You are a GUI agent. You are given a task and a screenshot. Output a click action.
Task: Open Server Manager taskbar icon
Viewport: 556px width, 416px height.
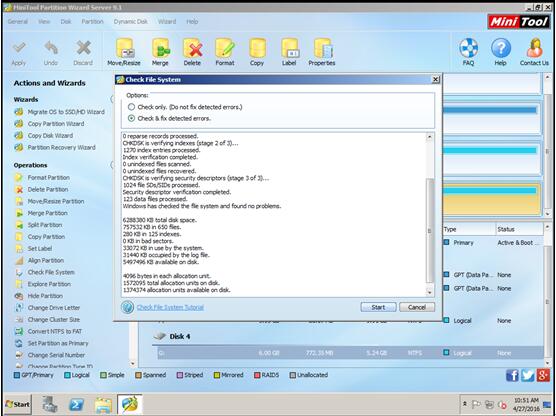50,404
